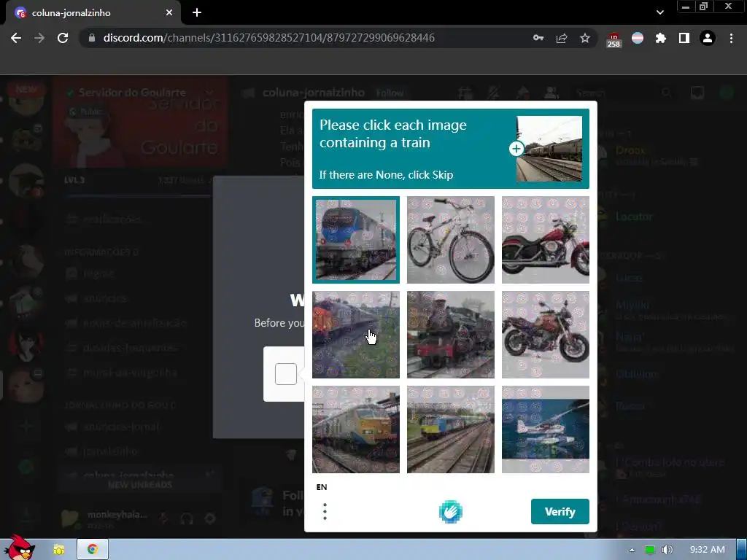Screen dimensions: 747x560
Task: Open Discord user settings gear
Action: click(210, 518)
